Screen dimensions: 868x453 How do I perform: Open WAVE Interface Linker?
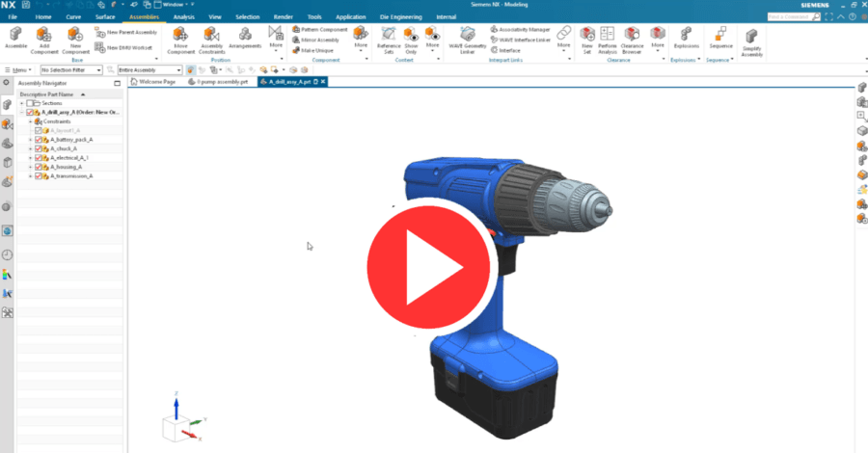[x=521, y=40]
